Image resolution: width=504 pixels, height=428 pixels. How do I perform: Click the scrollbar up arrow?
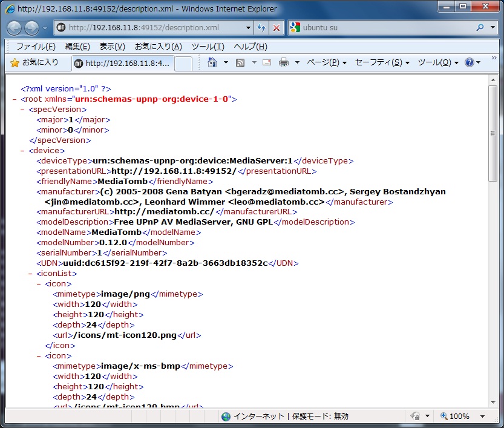(x=493, y=80)
